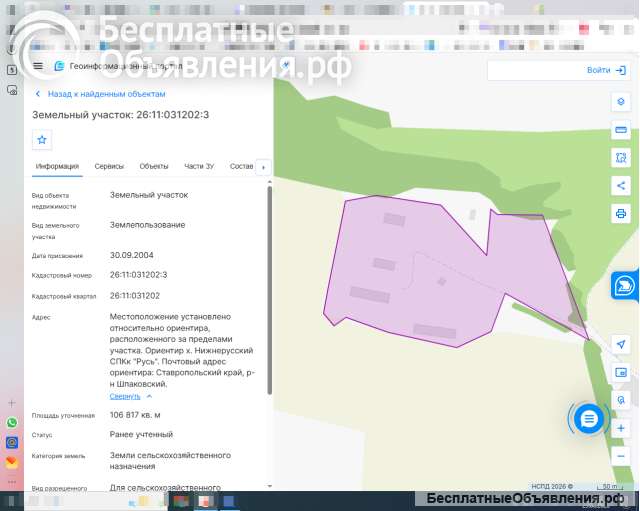Open the round blue chat button
Screen dimensions: 640x511
589,419
